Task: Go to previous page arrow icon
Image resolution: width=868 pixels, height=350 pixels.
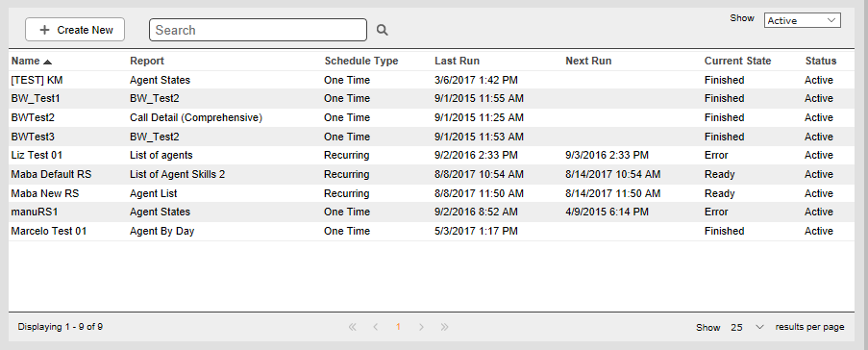Action: point(375,327)
